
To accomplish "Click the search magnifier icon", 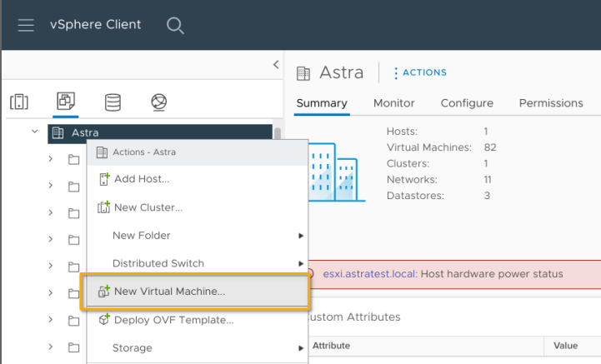I will (x=175, y=25).
